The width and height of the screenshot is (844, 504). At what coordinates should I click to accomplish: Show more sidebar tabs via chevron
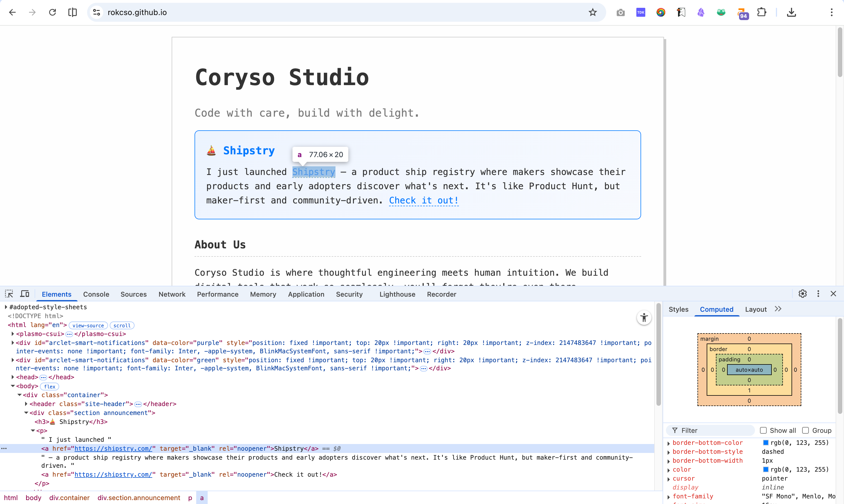click(778, 309)
